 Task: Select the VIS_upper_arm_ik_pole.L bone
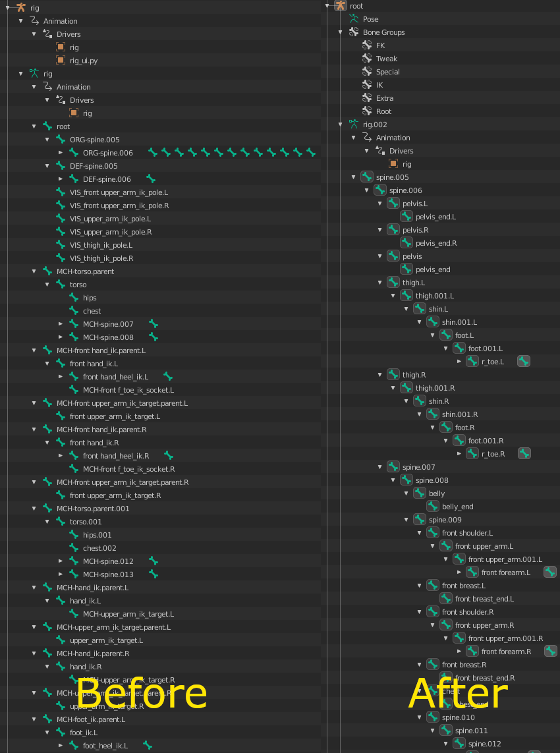(x=110, y=219)
